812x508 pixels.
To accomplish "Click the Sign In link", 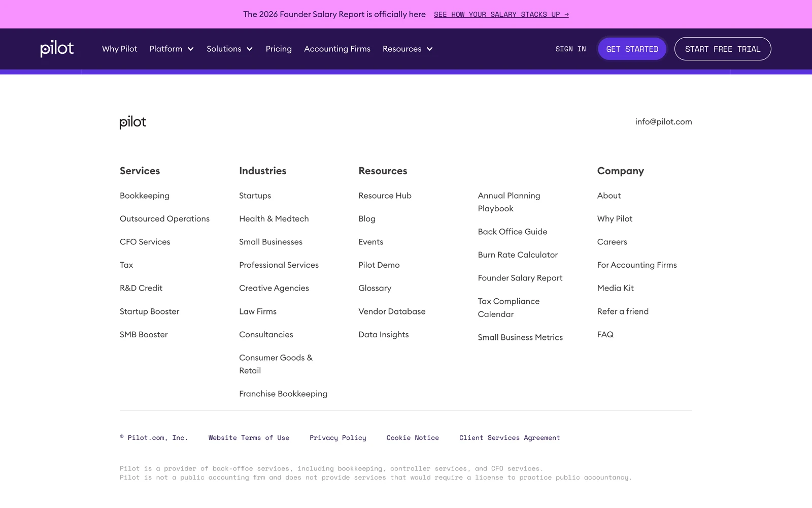I will tap(570, 49).
